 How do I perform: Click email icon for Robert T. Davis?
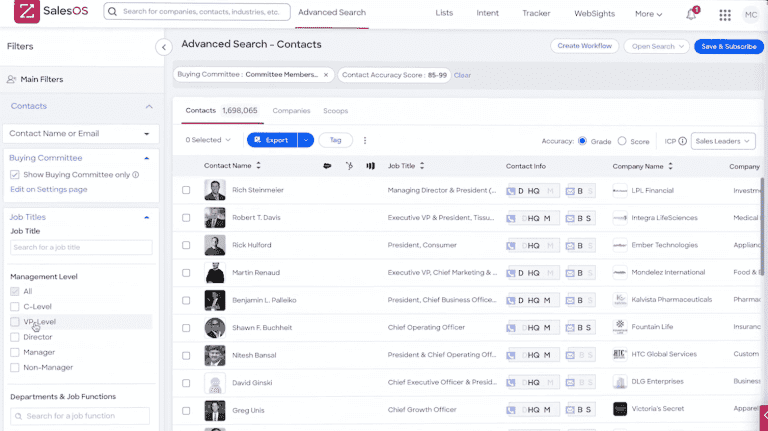pyautogui.click(x=570, y=218)
